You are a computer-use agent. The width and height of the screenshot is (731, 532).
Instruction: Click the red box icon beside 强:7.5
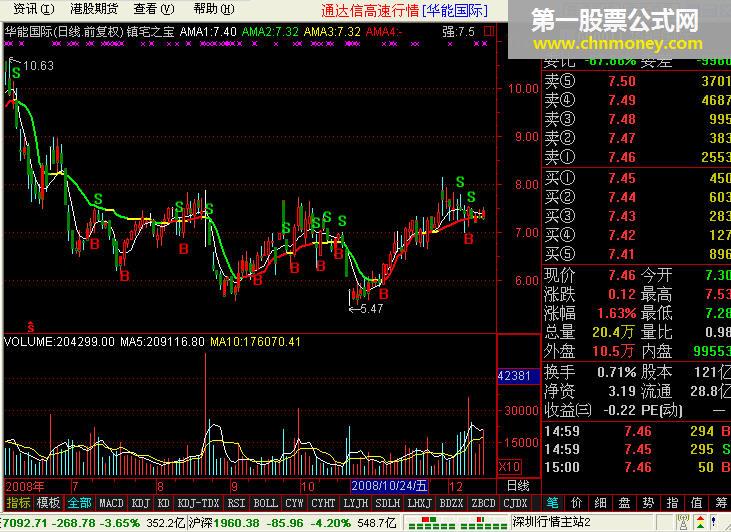click(x=489, y=31)
